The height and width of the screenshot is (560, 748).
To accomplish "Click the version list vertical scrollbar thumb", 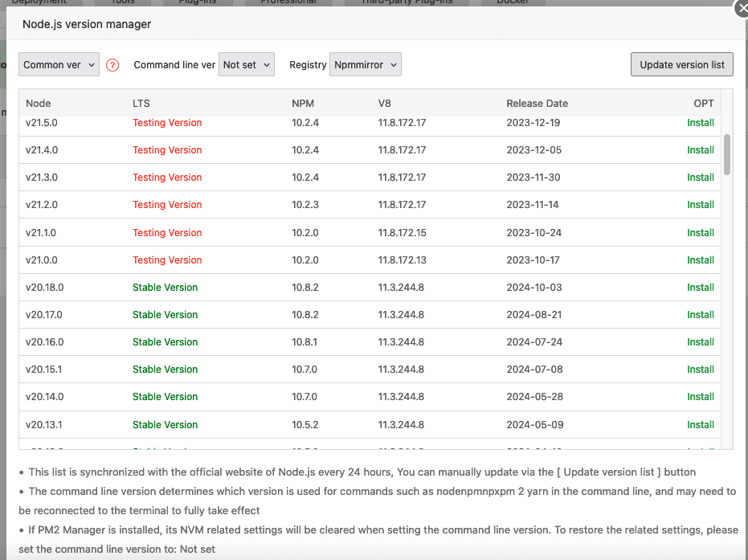I will point(727,154).
